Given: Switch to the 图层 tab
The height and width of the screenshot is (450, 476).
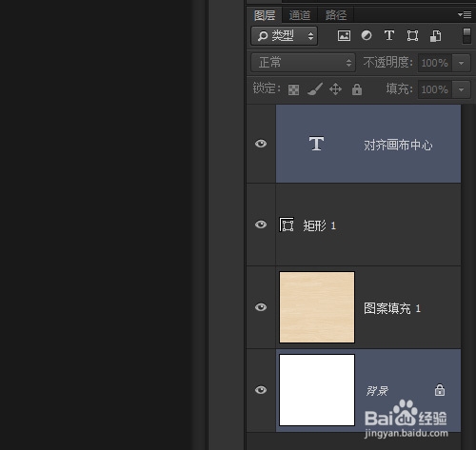Looking at the screenshot, I should 265,15.
